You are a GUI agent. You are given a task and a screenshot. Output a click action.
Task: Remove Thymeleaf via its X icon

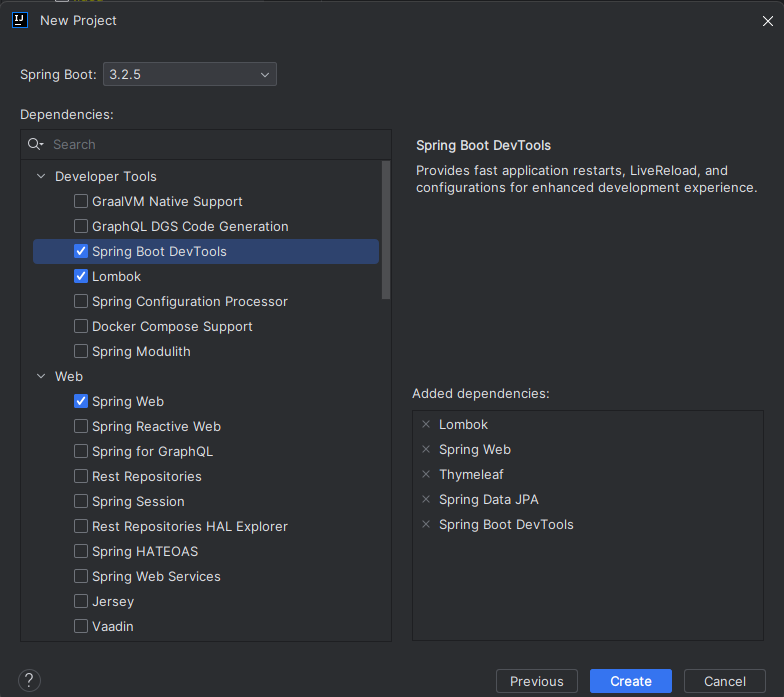tap(426, 474)
